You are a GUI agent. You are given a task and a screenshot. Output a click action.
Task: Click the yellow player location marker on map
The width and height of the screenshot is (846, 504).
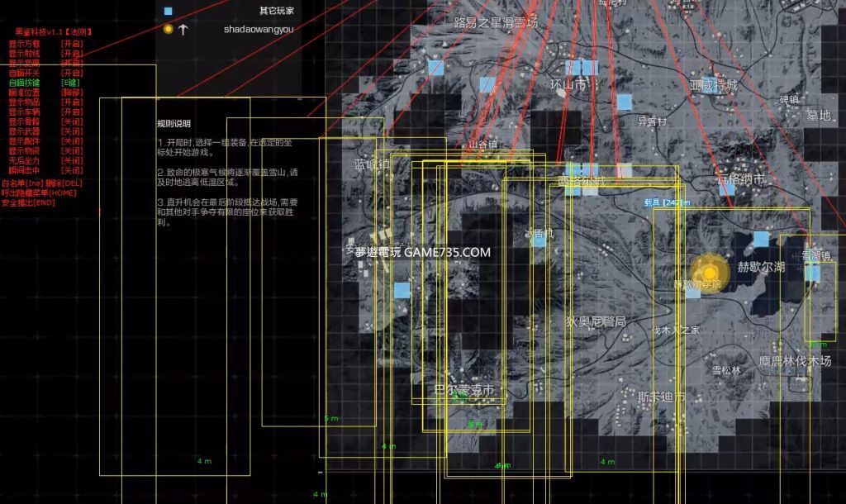coord(709,272)
